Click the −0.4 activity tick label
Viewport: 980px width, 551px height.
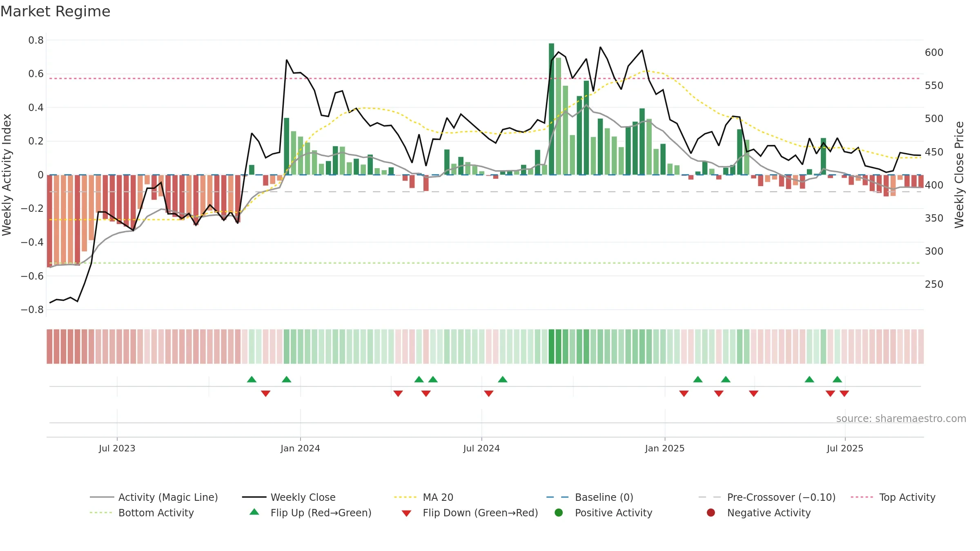coord(32,242)
